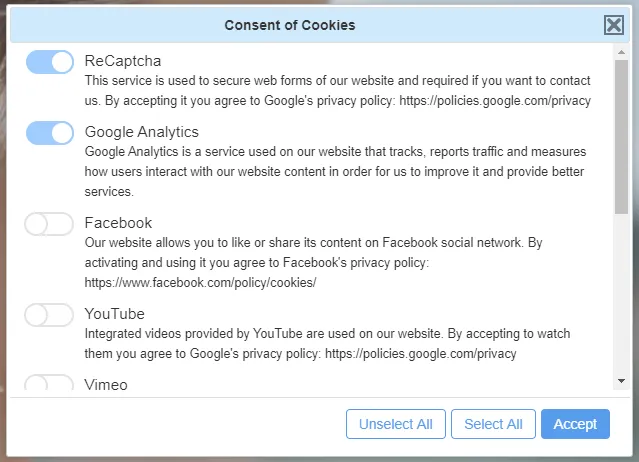Click the YouTube service heading
This screenshot has width=639, height=462.
(x=115, y=314)
